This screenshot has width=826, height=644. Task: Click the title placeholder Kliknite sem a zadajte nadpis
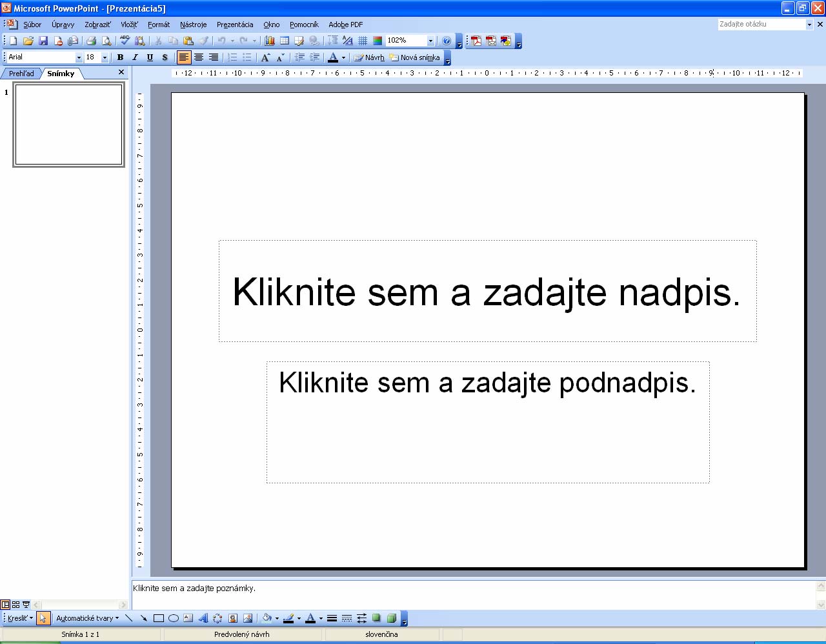coord(487,291)
